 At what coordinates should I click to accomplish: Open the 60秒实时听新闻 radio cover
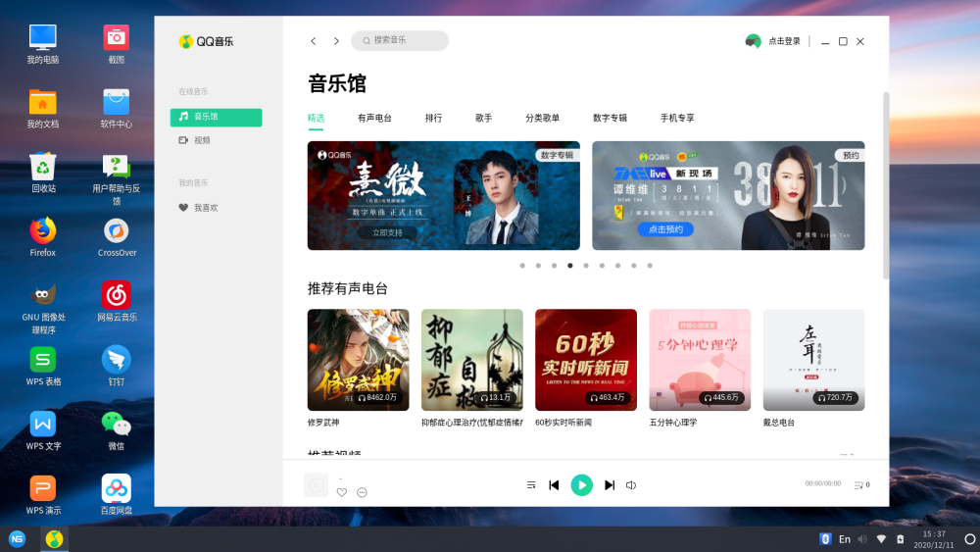point(586,360)
